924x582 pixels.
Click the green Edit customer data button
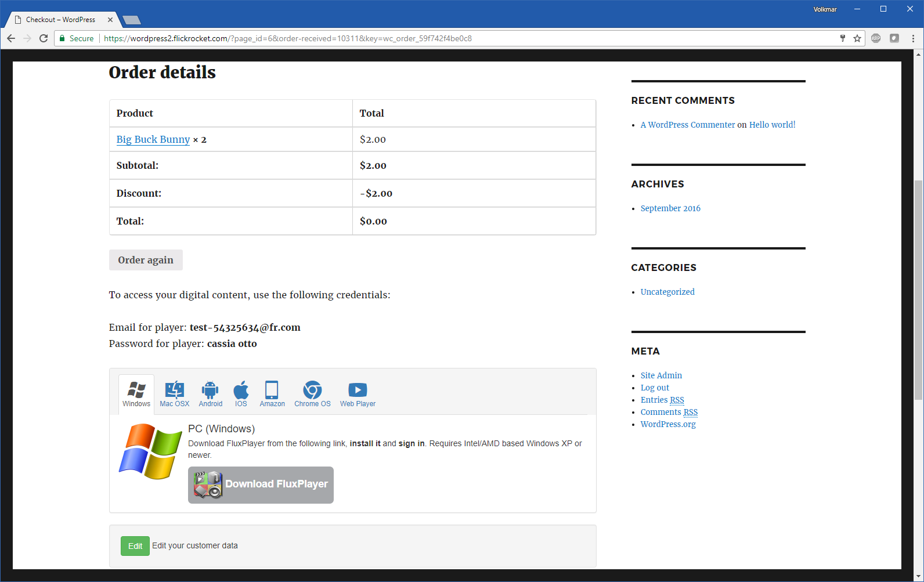(135, 546)
